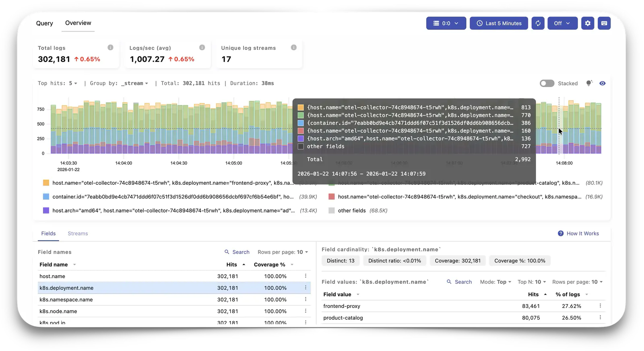
Task: Open Last 5 Minutes time picker
Action: click(x=499, y=23)
